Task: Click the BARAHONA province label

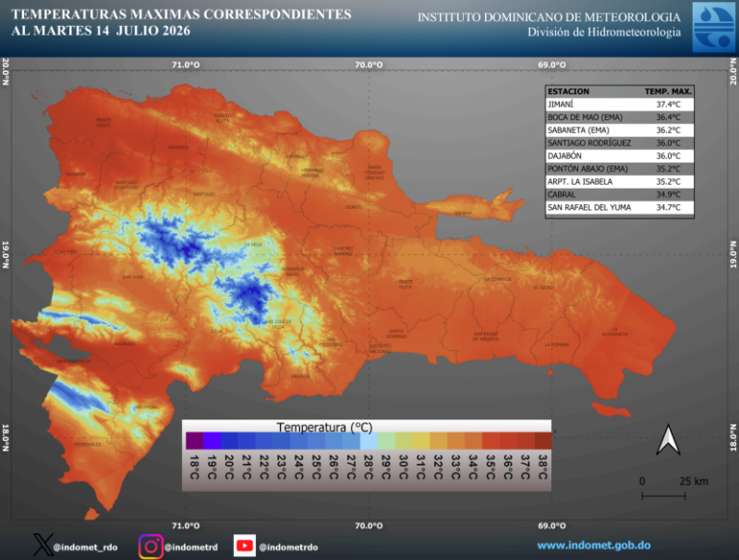Action: point(146,407)
